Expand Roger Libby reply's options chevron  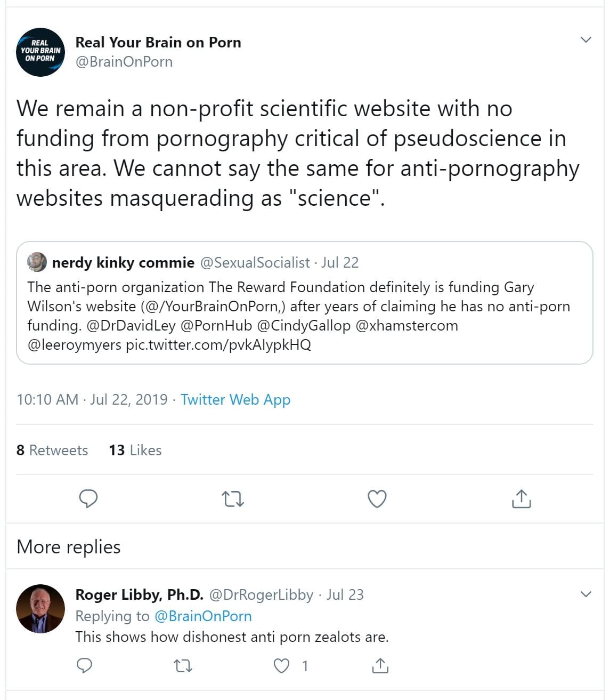585,594
